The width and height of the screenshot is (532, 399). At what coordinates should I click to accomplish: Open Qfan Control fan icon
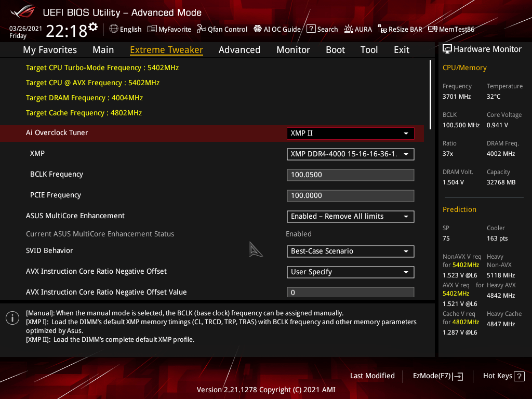pos(202,29)
